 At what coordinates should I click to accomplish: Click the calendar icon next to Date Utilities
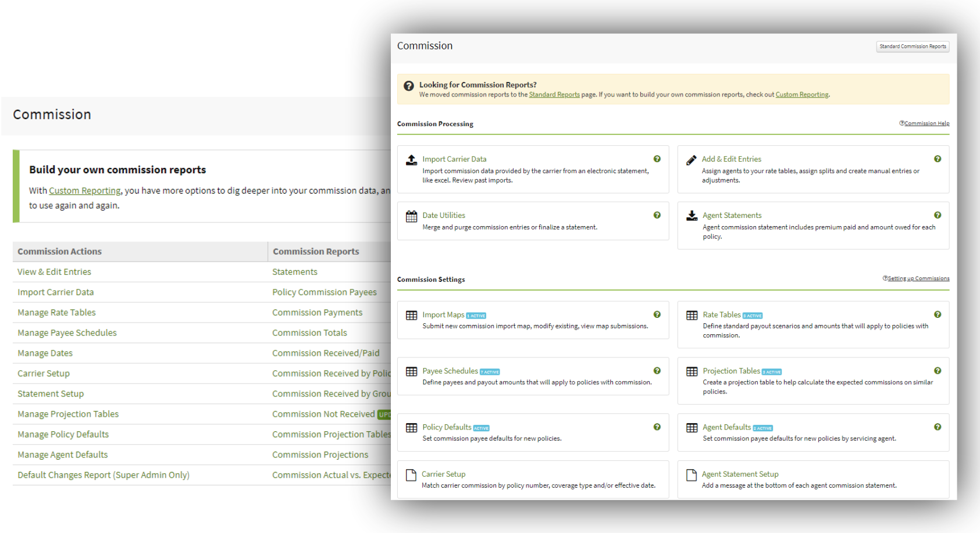coord(411,214)
